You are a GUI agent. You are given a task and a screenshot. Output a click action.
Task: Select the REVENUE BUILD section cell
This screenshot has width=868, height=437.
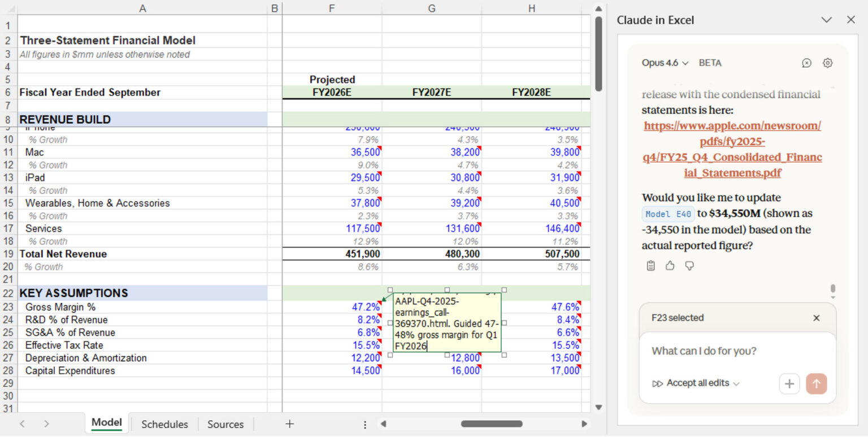point(142,120)
